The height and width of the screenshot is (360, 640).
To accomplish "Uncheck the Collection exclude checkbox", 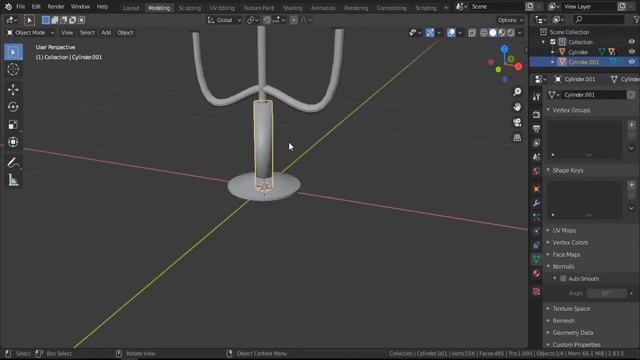I will tap(553, 42).
